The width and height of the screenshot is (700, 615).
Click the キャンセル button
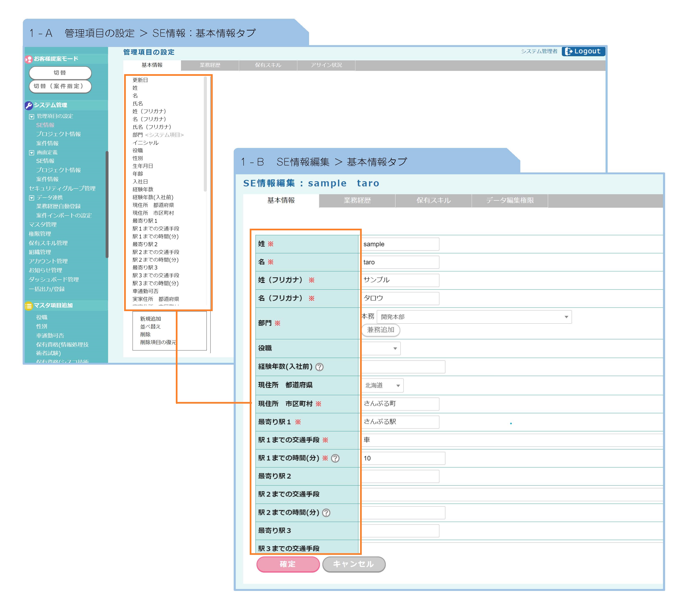pos(353,564)
